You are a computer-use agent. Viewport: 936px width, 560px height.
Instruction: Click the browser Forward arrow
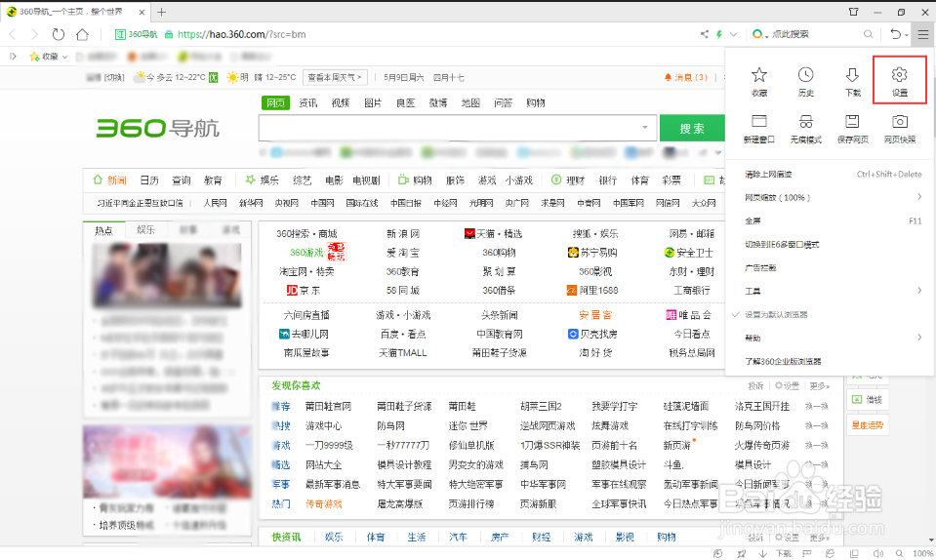tap(34, 34)
